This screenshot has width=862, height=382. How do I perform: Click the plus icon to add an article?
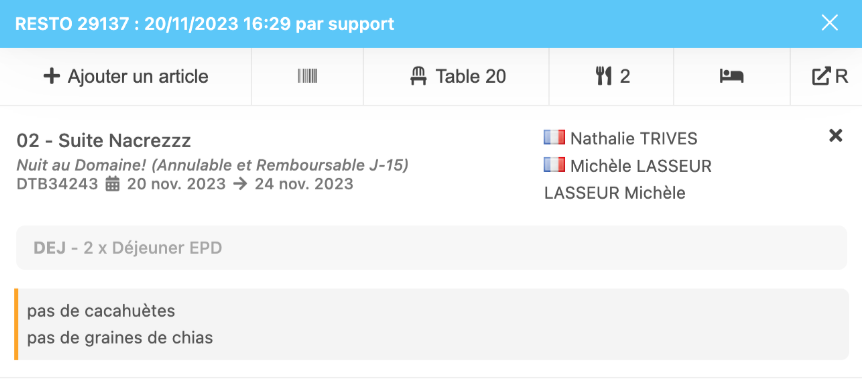tap(52, 76)
